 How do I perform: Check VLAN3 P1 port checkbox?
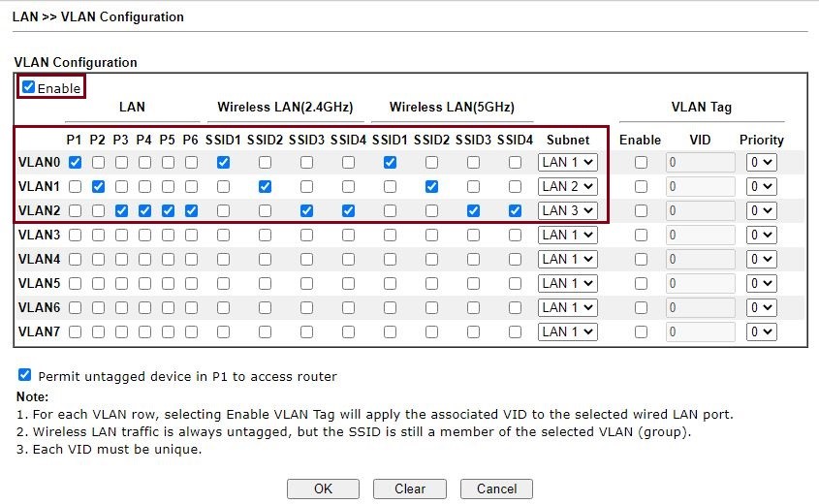click(75, 235)
